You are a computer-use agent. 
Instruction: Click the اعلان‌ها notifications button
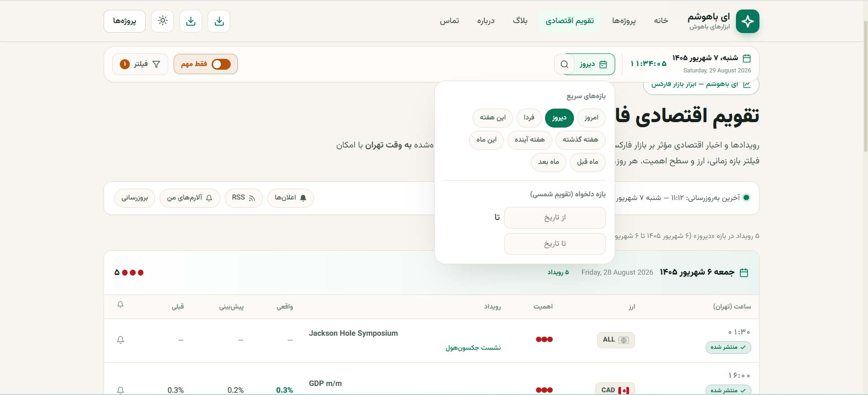click(290, 198)
